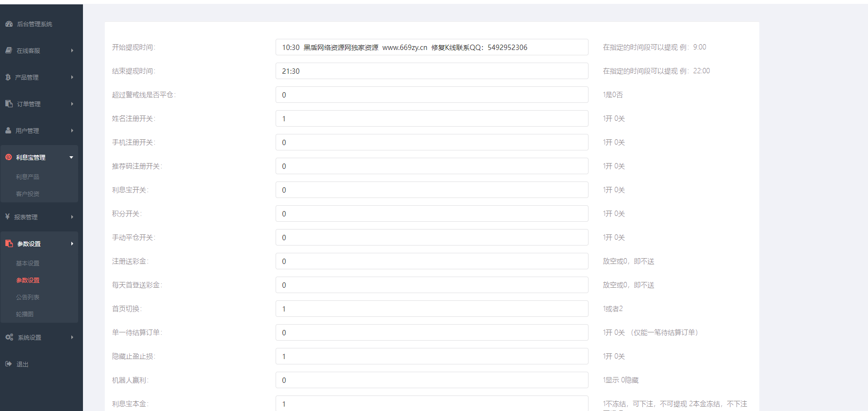Focus the 超过警戒线是否平仓 input
868x411 pixels.
(432, 95)
